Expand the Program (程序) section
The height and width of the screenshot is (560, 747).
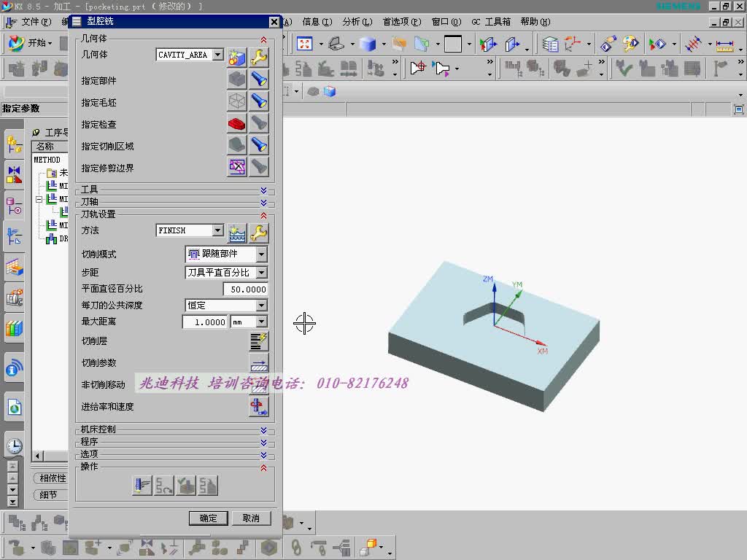(x=263, y=443)
